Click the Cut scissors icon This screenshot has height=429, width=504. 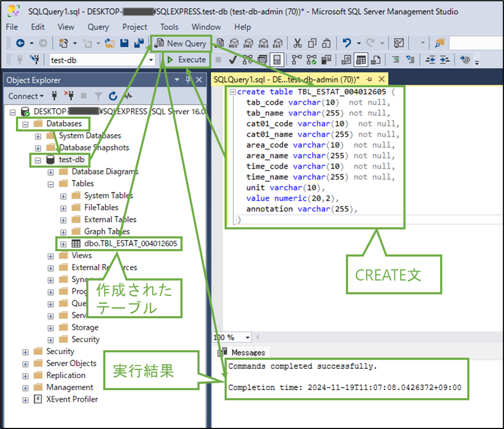[x=298, y=43]
